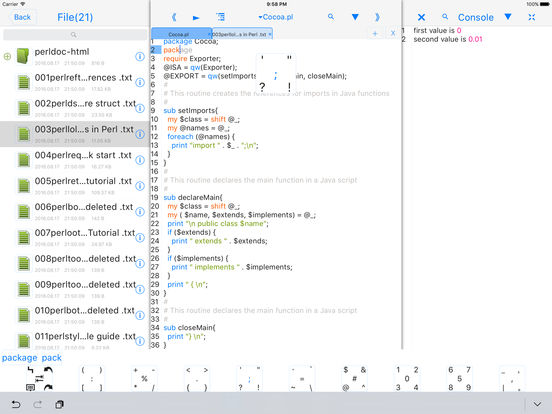Show info for 009perltoo deleted file
Image resolution: width=552 pixels, height=414 pixels.
pos(140,289)
